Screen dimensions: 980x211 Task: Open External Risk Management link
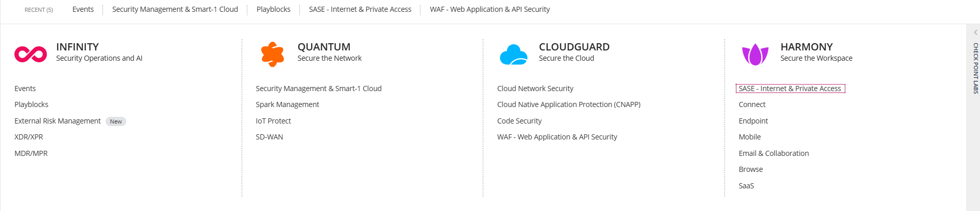[x=58, y=121]
